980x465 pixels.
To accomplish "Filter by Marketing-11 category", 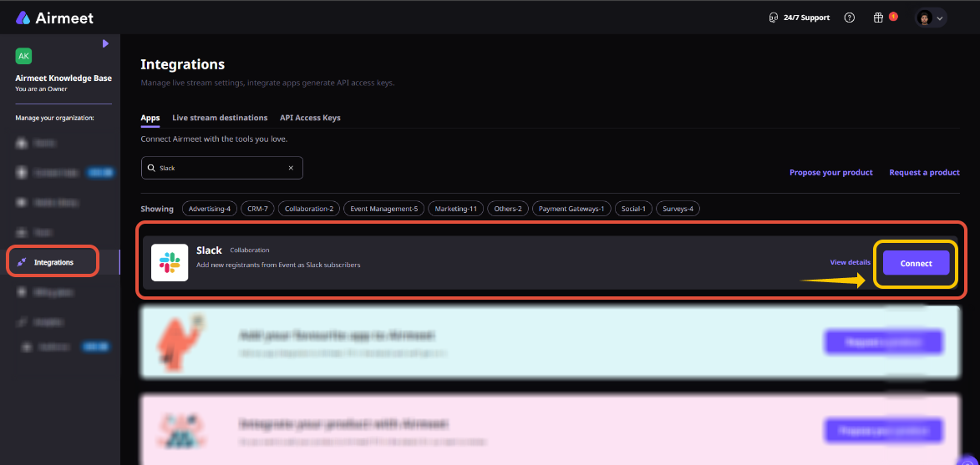I will (456, 209).
